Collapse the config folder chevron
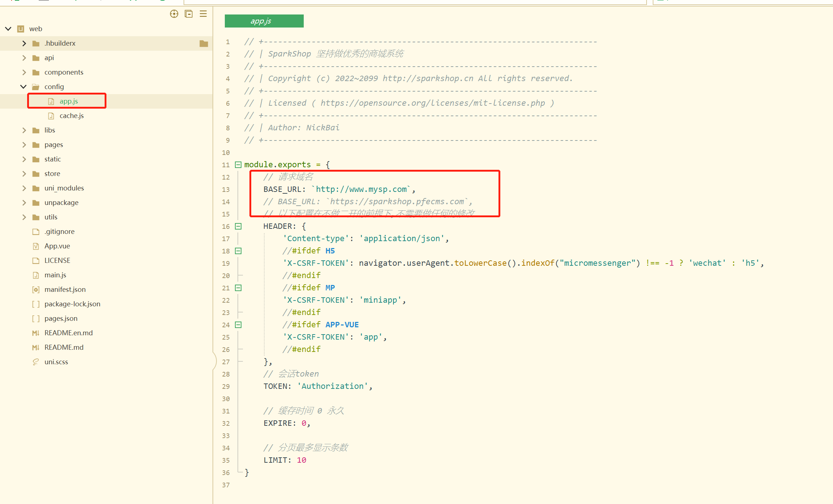The height and width of the screenshot is (504, 833). coord(24,87)
